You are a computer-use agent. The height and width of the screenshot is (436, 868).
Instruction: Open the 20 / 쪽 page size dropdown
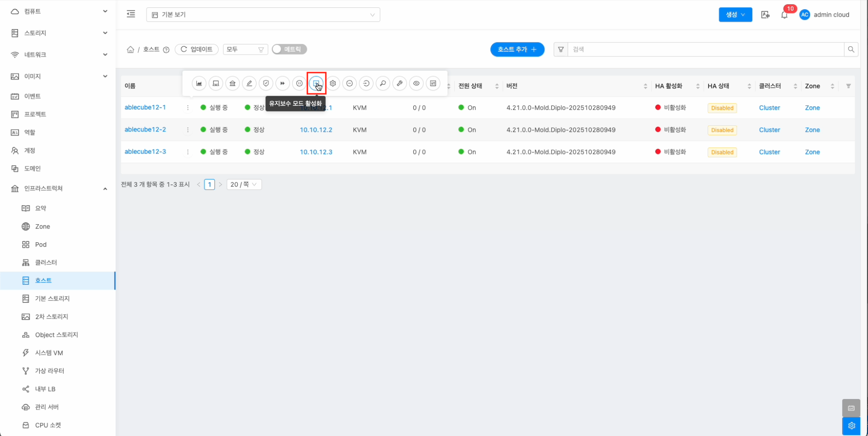point(244,184)
